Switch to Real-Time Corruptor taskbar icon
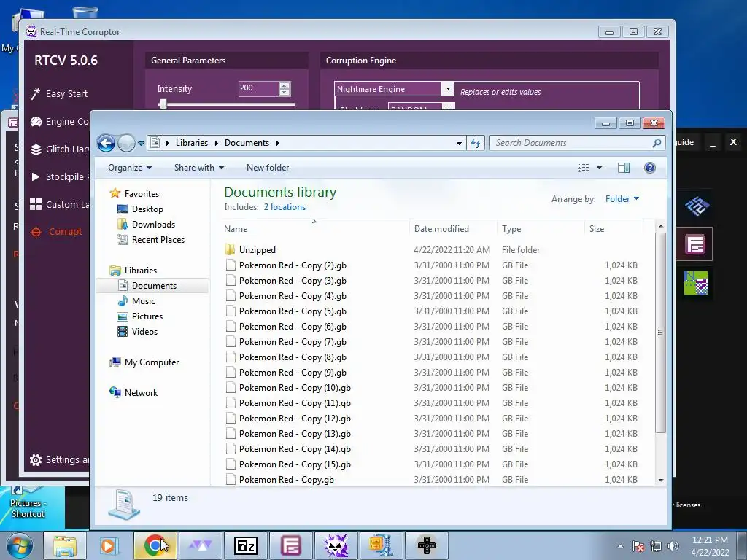This screenshot has width=747, height=560. (x=336, y=545)
